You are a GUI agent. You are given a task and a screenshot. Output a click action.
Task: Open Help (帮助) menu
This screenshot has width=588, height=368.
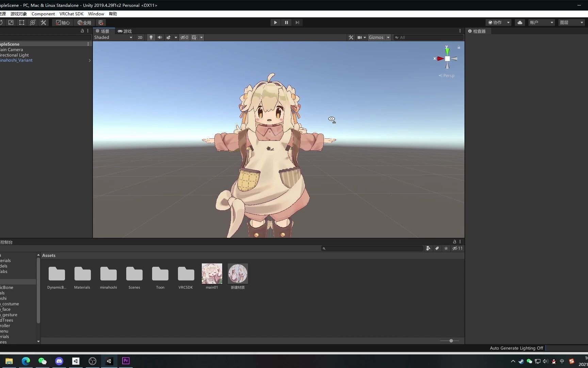tap(113, 14)
